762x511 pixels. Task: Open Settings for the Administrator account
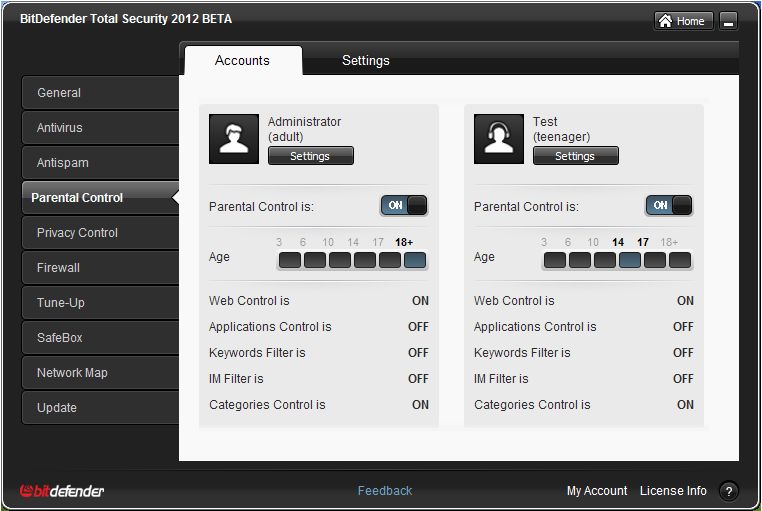click(311, 156)
